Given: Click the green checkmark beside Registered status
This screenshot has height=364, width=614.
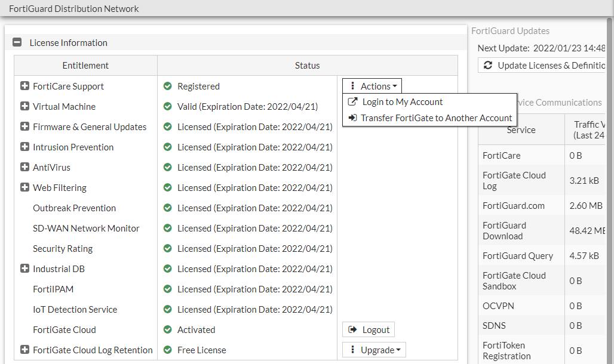Looking at the screenshot, I should pyautogui.click(x=168, y=86).
